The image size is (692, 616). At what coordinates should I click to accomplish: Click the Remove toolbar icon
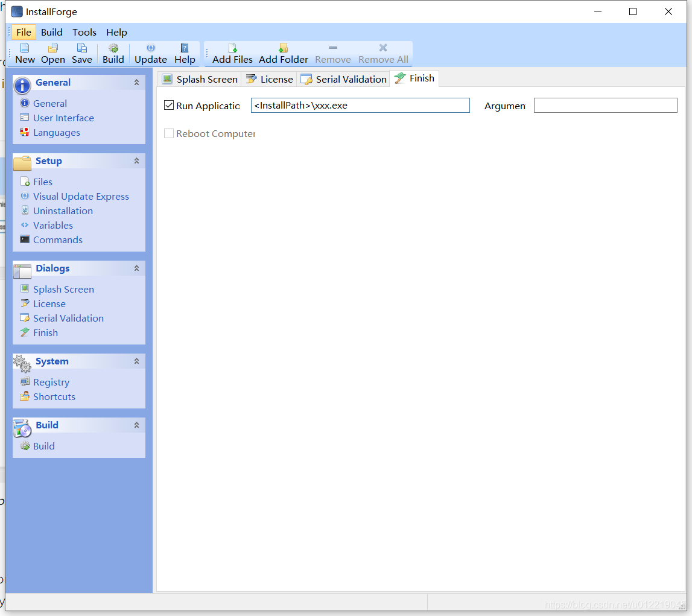click(x=333, y=48)
